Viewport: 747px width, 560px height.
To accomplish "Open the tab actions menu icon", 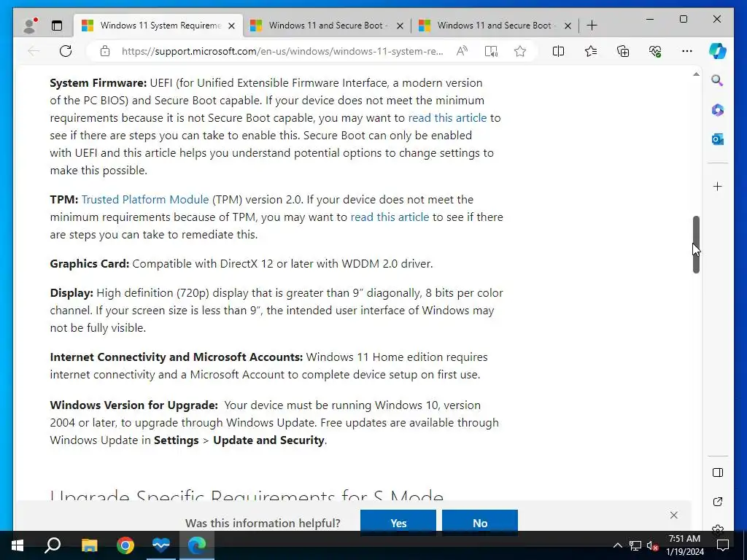I will [x=57, y=26].
